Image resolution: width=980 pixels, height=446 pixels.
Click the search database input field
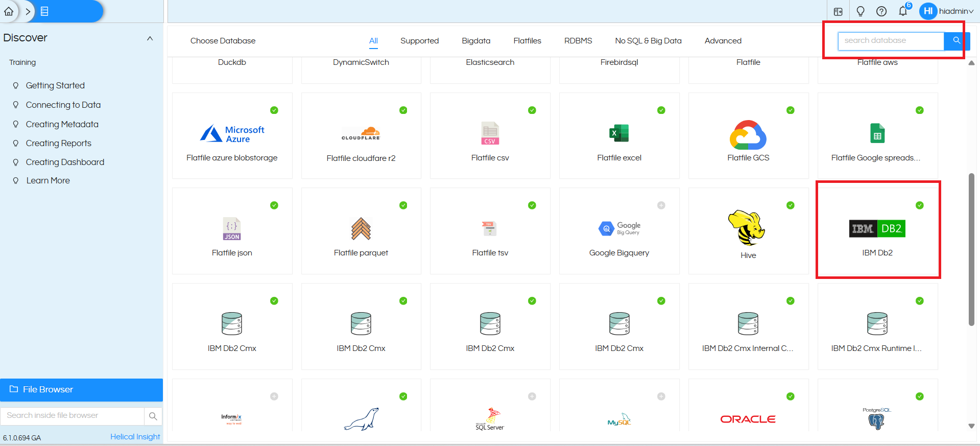click(x=891, y=41)
